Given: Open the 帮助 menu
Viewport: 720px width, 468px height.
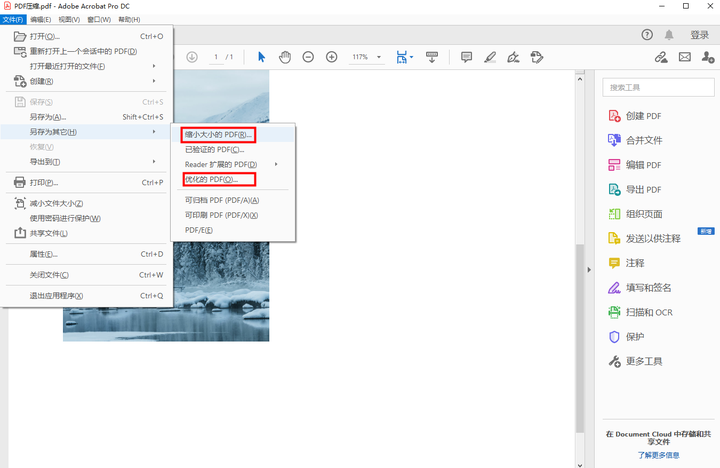Looking at the screenshot, I should click(x=129, y=19).
